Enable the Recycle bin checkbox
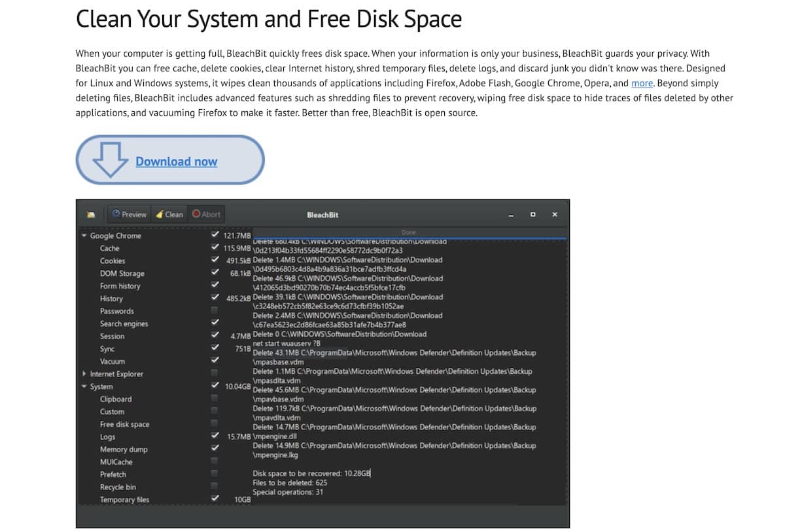This screenshot has width=785, height=532. point(215,486)
